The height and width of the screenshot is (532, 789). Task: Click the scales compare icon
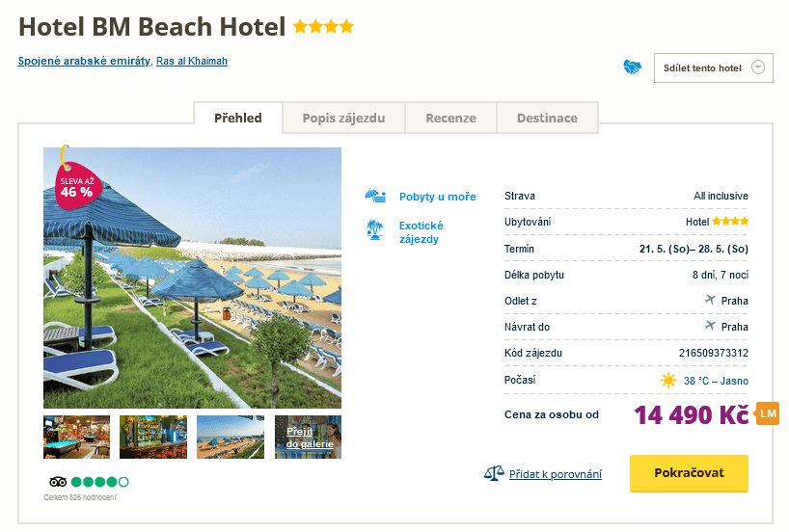point(494,473)
